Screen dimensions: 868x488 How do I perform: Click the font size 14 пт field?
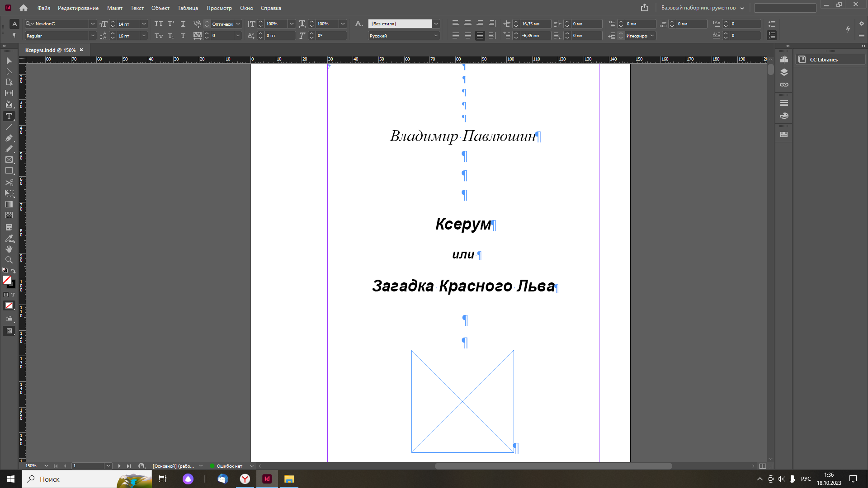pos(128,23)
